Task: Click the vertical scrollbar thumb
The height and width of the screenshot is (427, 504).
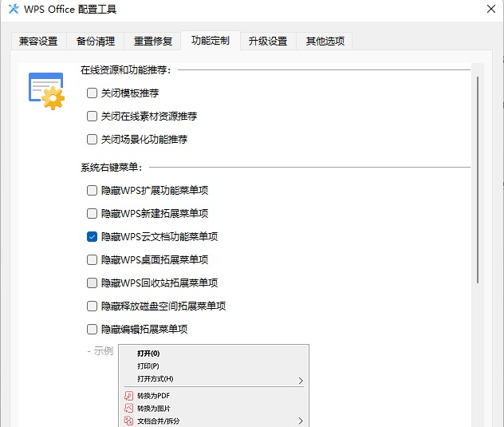Action: point(478,180)
